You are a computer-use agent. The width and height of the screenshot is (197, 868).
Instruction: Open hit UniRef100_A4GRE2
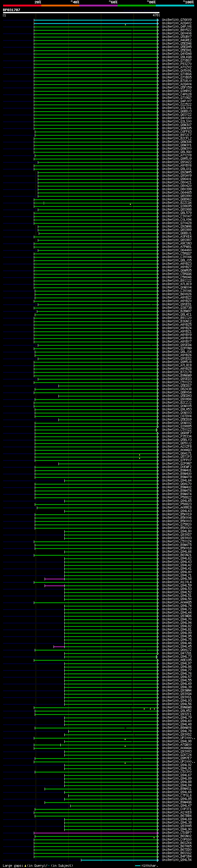[177, 40]
